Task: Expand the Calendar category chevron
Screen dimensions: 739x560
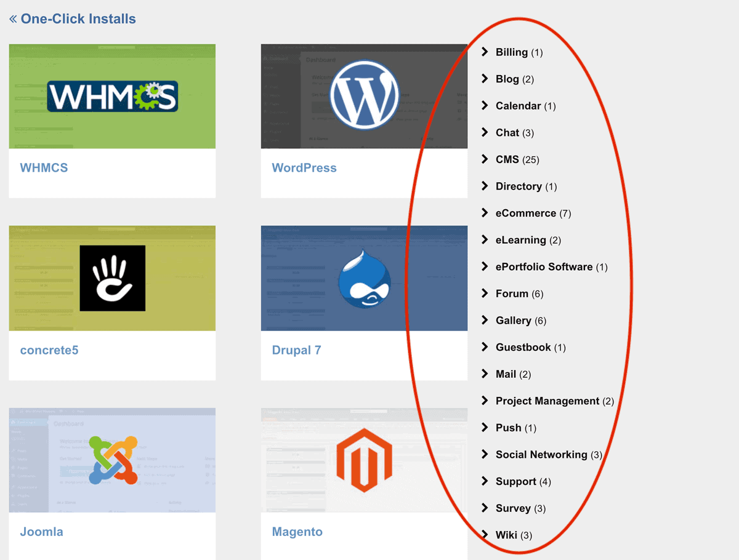Action: coord(485,105)
